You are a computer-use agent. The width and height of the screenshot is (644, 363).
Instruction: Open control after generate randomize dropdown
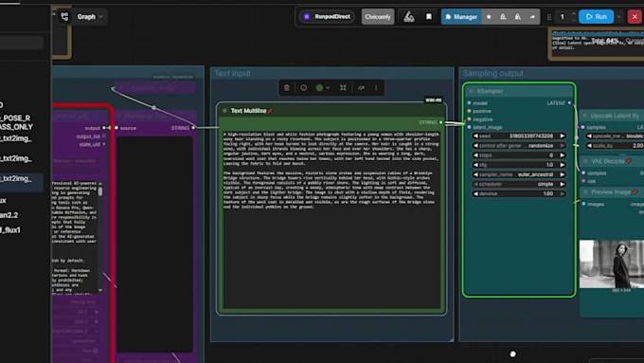point(519,146)
